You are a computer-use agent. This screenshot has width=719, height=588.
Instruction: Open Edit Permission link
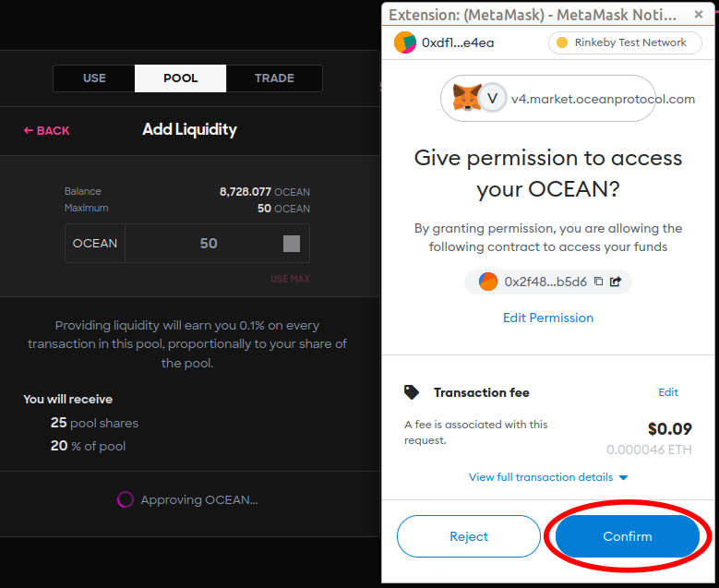click(548, 318)
